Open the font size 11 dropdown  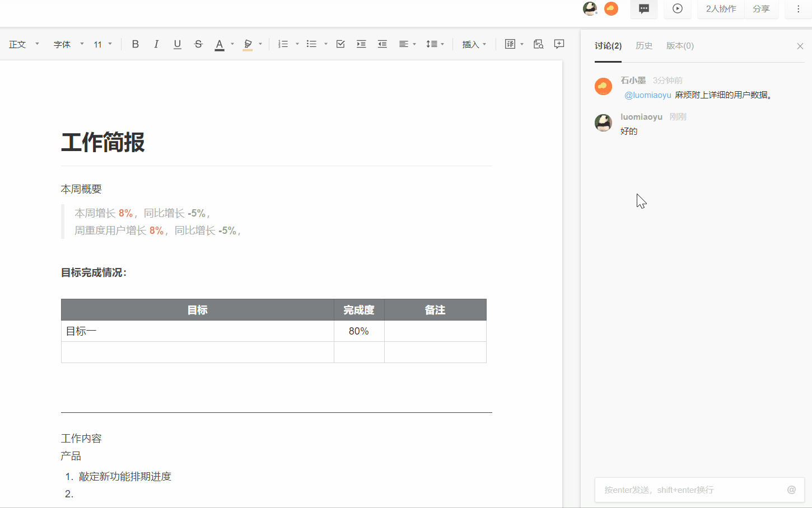coord(103,44)
